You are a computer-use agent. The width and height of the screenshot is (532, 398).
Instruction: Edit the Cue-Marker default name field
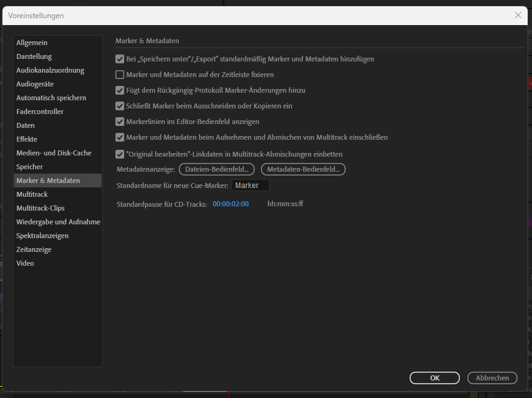point(250,185)
